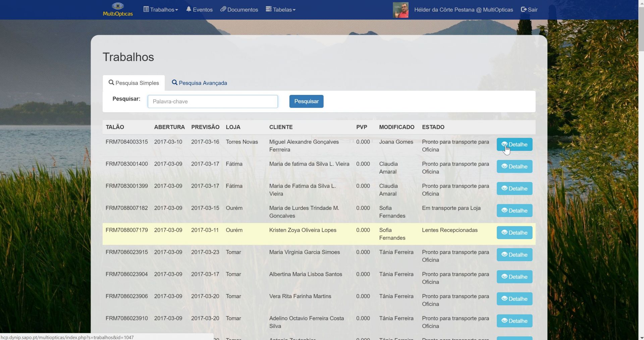This screenshot has height=340, width=644.
Task: Open Detalhe for talão FRM7083001400
Action: click(514, 167)
